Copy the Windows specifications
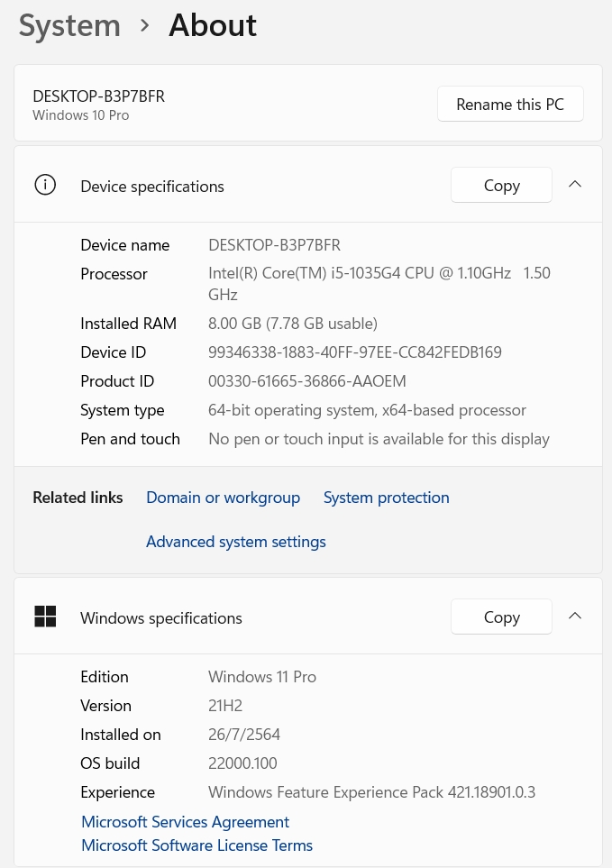This screenshot has width=612, height=868. [x=501, y=617]
